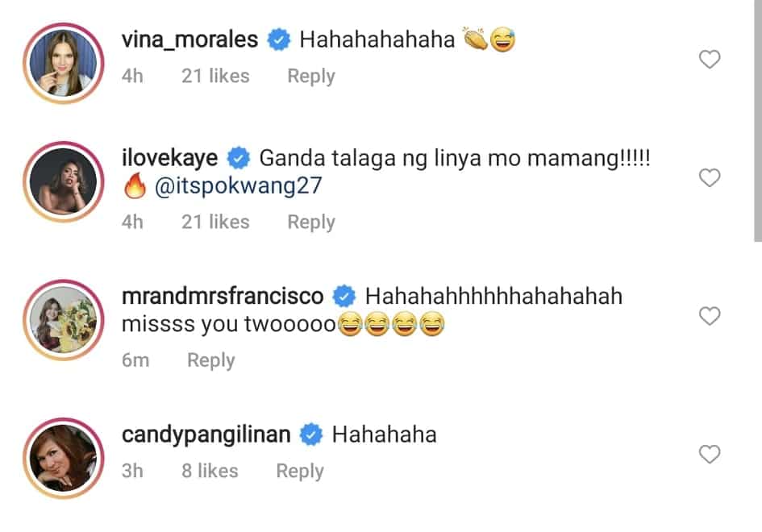View the 21 likes on vina_morales' comment
The width and height of the screenshot is (762, 532).
click(215, 77)
